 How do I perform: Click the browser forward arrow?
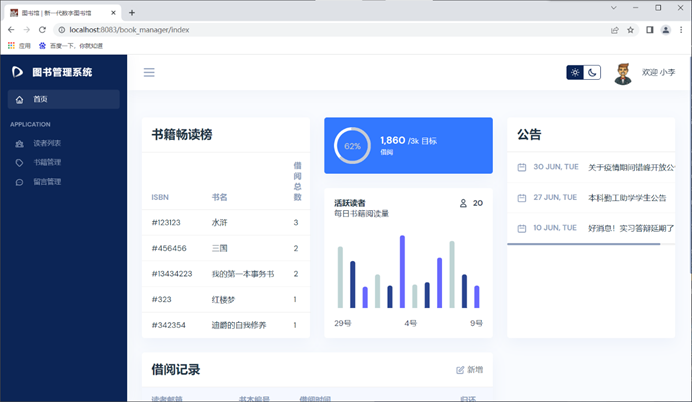coord(26,30)
